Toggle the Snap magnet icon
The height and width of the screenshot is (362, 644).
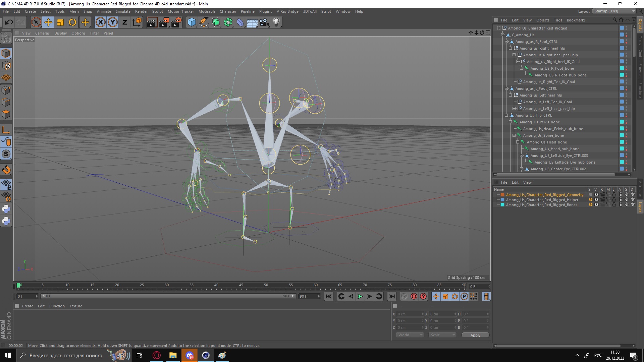pyautogui.click(x=6, y=170)
